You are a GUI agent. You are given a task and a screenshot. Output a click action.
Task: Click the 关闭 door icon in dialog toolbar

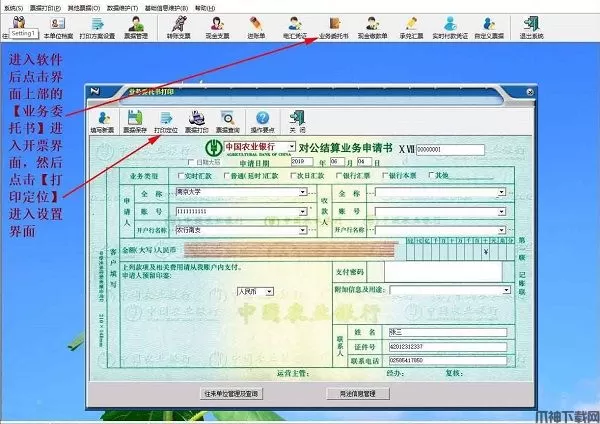click(x=297, y=122)
